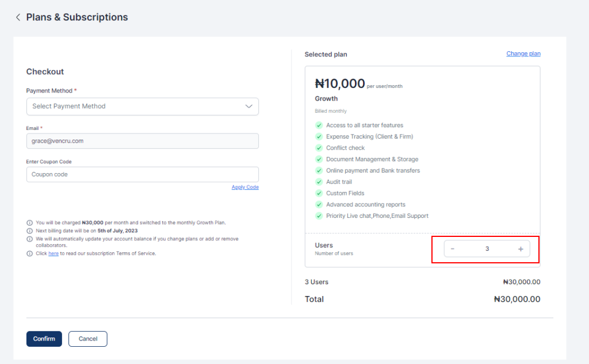Click the checkmark beside Priority Live chat support
This screenshot has width=589, height=364.
click(319, 216)
